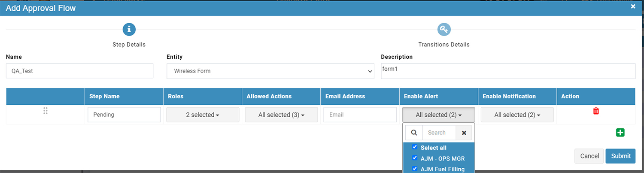Click the Email address input field
Viewport: 644px width, 173px height.
tap(360, 115)
